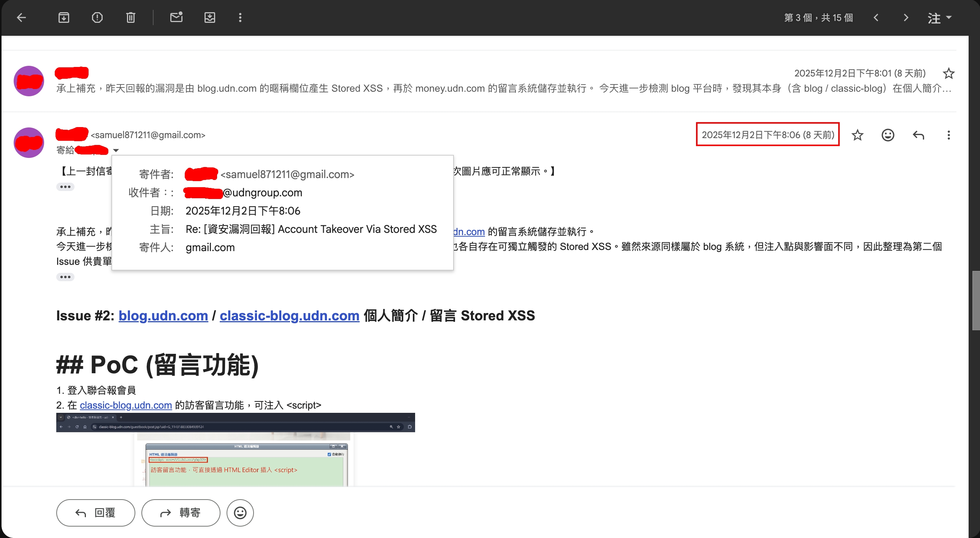Open more options for the 8:06 message
The image size is (980, 538).
pyautogui.click(x=948, y=135)
